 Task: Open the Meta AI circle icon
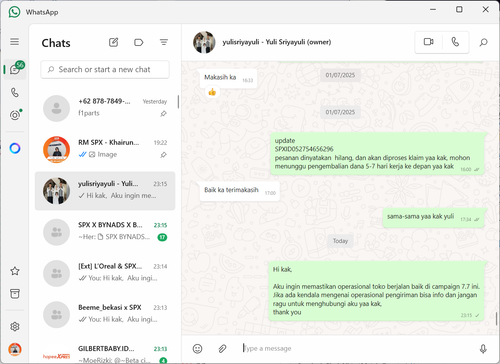click(15, 148)
